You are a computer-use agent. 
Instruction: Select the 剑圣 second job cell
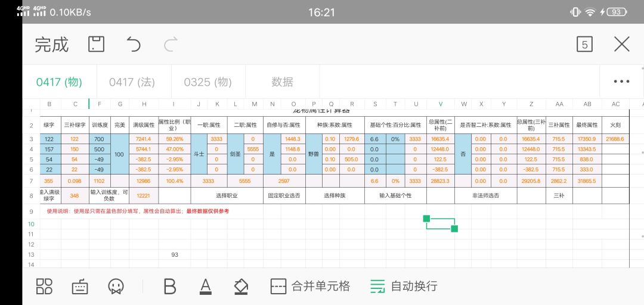point(236,154)
